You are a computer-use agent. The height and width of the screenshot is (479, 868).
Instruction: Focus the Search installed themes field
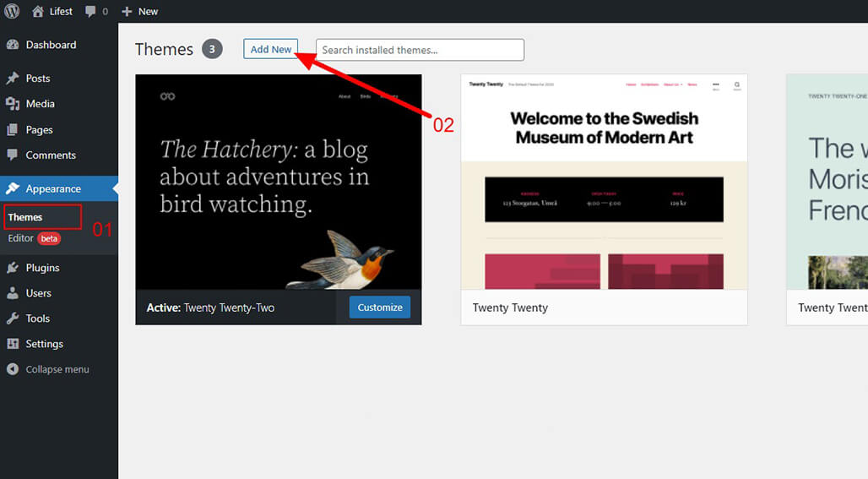point(420,50)
